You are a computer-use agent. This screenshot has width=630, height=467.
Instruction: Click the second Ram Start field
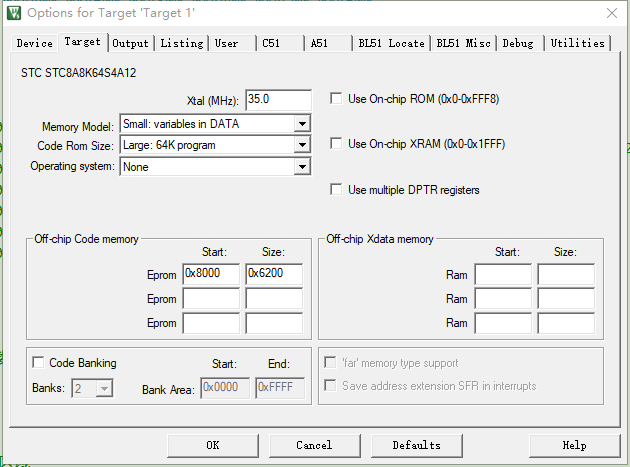(503, 299)
